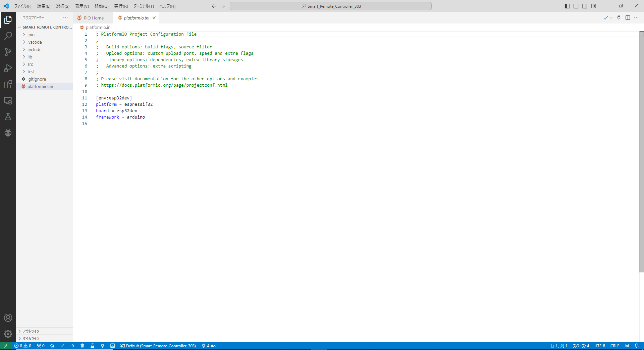Open PlatformIO Home from status bar
The image size is (644, 350).
coord(52,346)
